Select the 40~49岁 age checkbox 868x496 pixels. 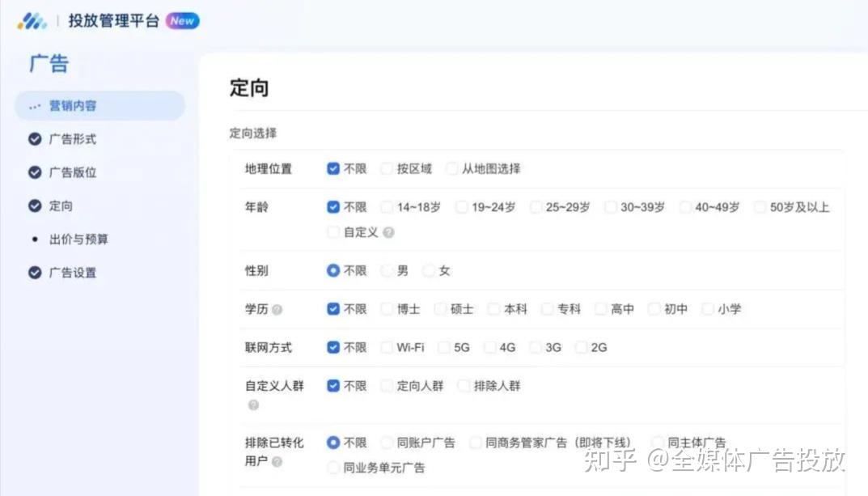point(684,207)
